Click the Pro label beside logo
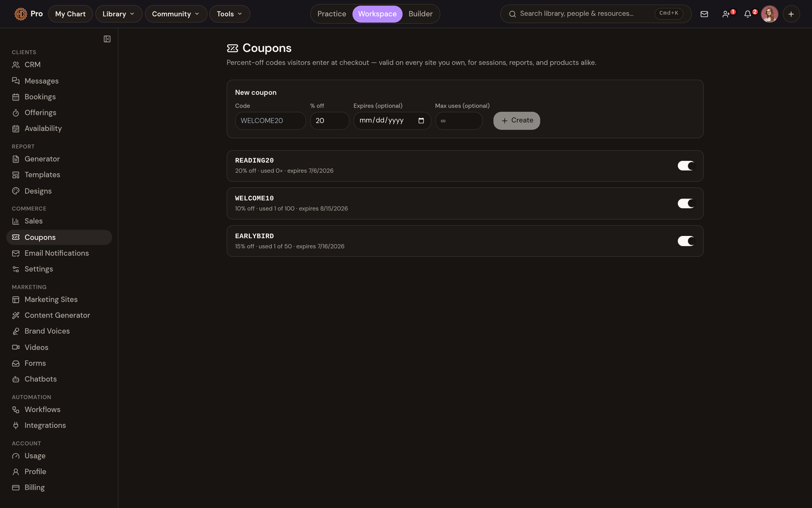The image size is (812, 508). coord(37,14)
